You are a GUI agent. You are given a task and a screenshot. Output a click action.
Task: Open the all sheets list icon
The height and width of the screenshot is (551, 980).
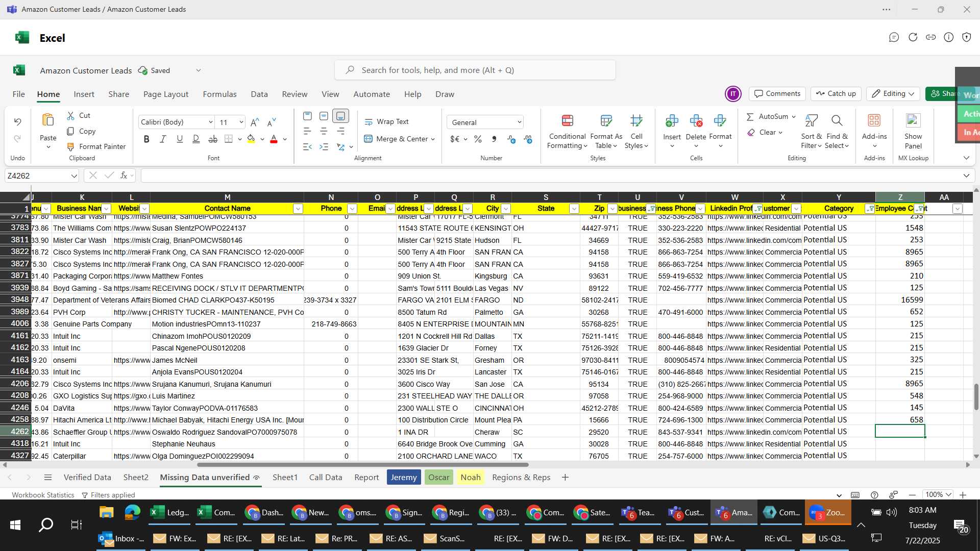[x=48, y=478]
